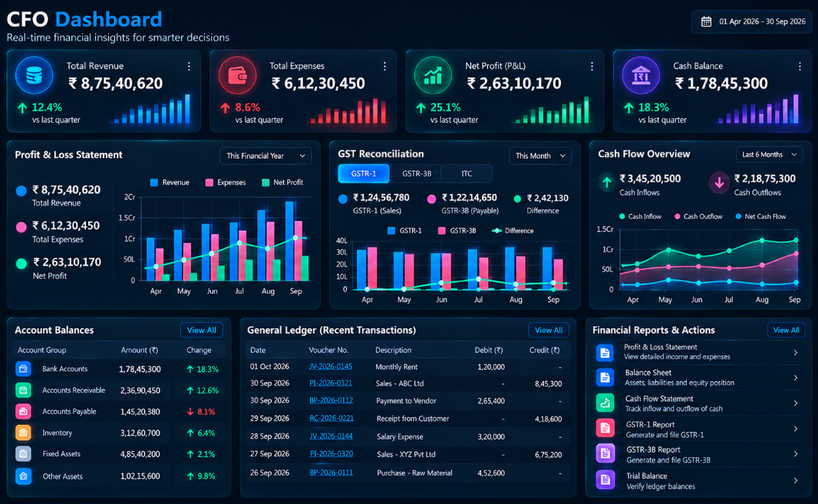Open Total Revenue card options menu
818x504 pixels.
click(x=189, y=66)
